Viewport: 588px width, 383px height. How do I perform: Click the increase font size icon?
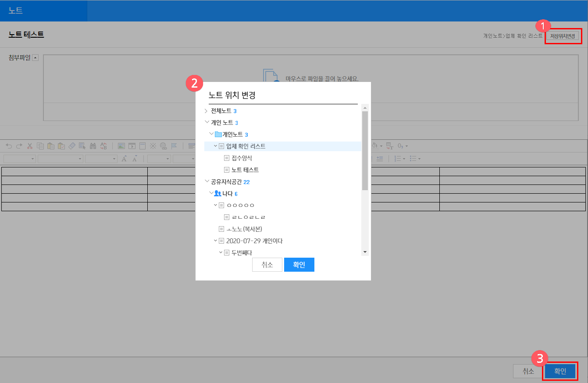(x=125, y=159)
